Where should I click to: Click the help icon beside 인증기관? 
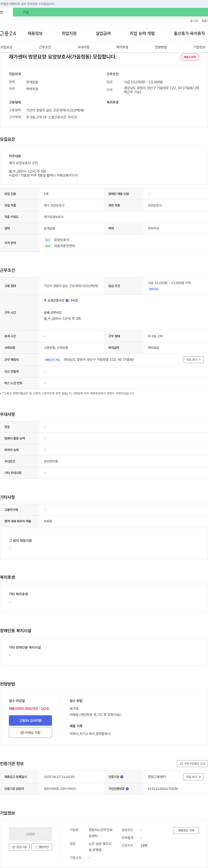(x=122, y=777)
